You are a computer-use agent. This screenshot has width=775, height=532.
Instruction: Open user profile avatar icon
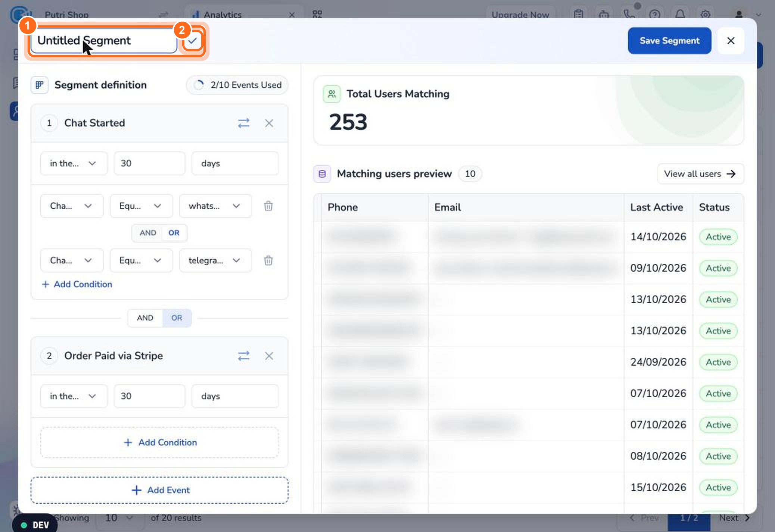pyautogui.click(x=738, y=15)
